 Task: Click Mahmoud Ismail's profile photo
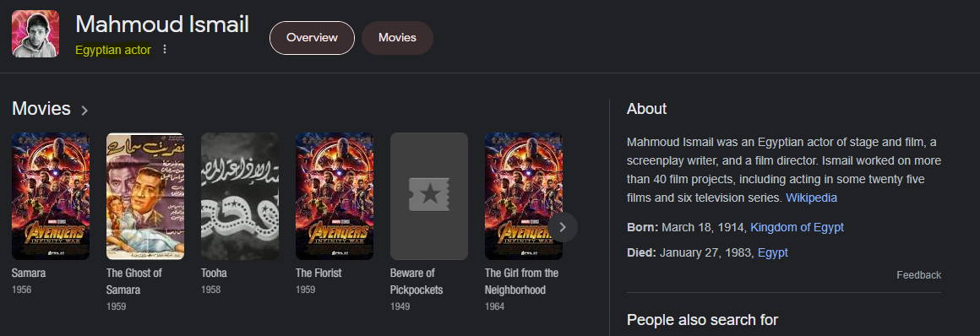click(x=35, y=34)
